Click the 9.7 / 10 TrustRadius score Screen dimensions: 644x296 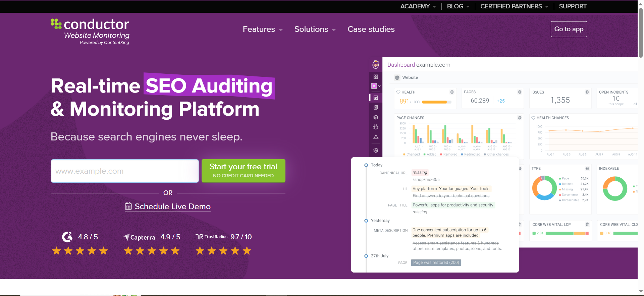[x=241, y=237]
